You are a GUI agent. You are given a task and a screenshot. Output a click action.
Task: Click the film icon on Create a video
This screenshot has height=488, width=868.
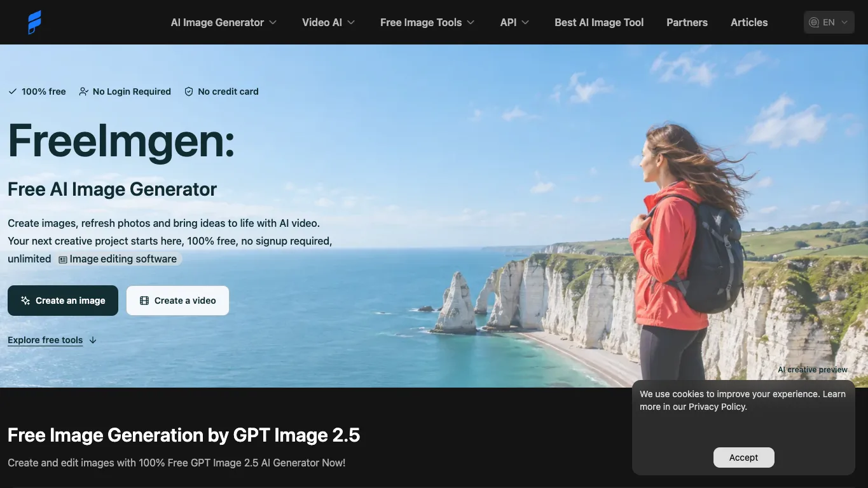144,301
